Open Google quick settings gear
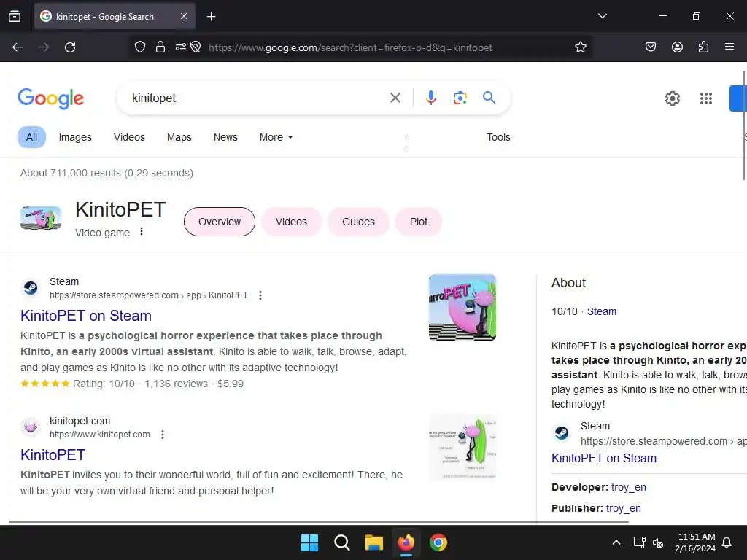The height and width of the screenshot is (560, 747). [x=672, y=98]
